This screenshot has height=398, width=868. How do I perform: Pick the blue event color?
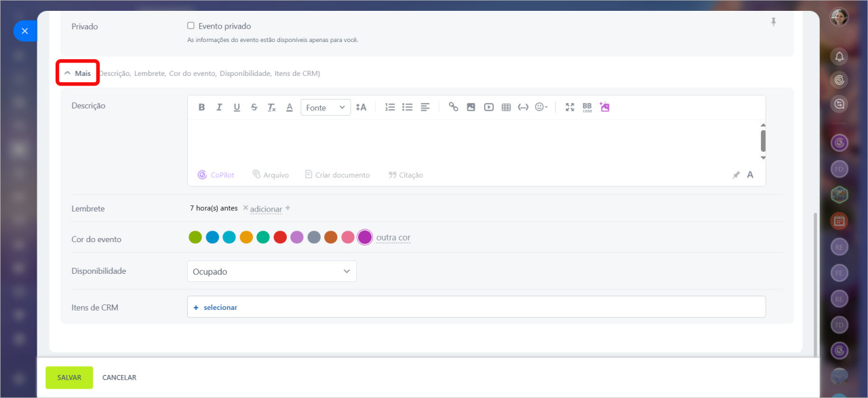click(x=212, y=237)
